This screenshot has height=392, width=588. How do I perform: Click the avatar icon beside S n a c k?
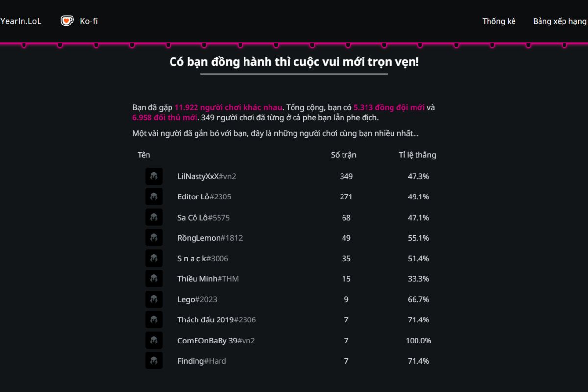coord(154,258)
